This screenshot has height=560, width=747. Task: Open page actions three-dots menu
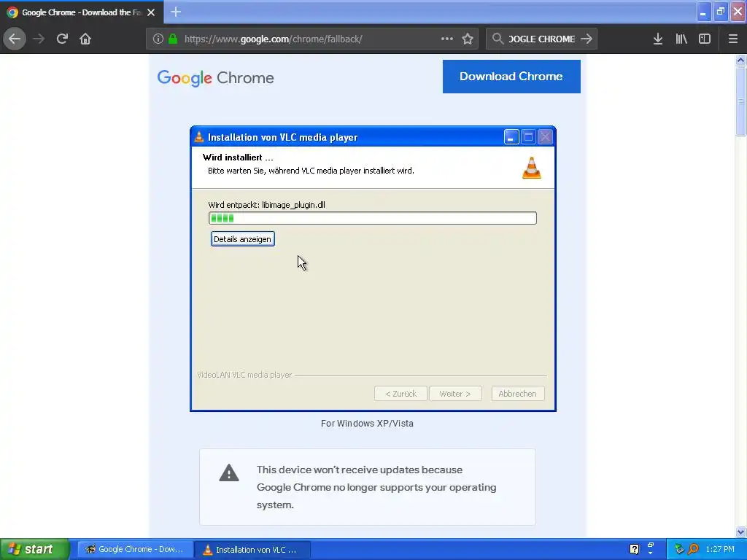point(447,39)
